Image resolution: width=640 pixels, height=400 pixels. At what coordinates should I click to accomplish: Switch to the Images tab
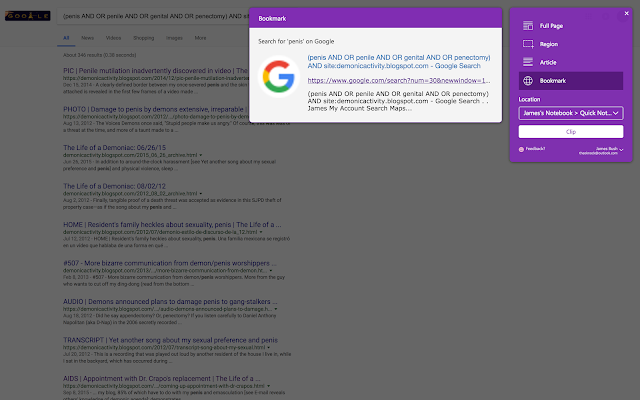[174, 38]
